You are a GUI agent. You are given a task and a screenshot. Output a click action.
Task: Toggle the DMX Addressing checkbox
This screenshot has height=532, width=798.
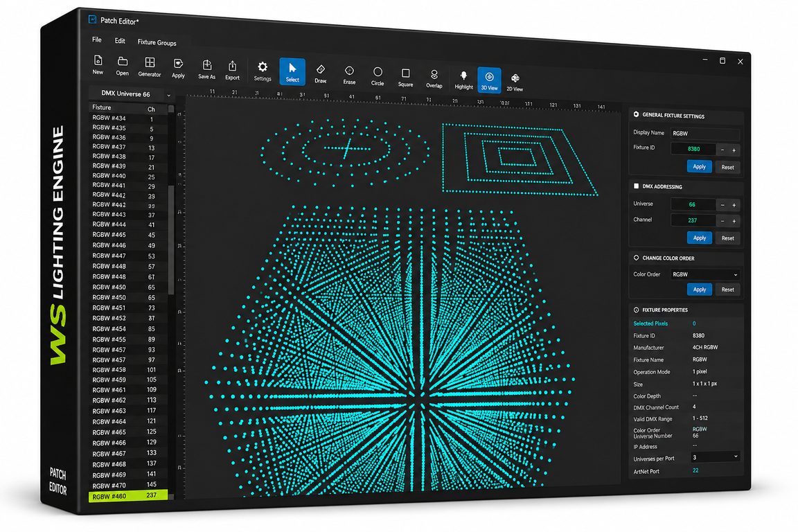coord(636,186)
